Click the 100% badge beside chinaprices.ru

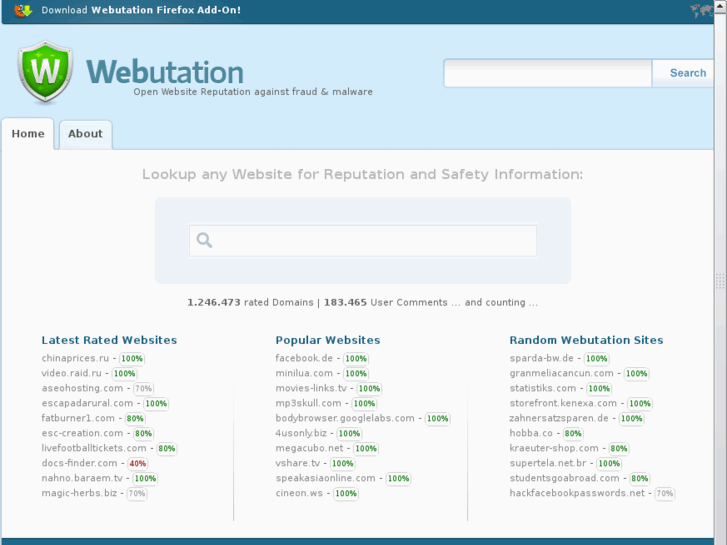pyautogui.click(x=132, y=359)
